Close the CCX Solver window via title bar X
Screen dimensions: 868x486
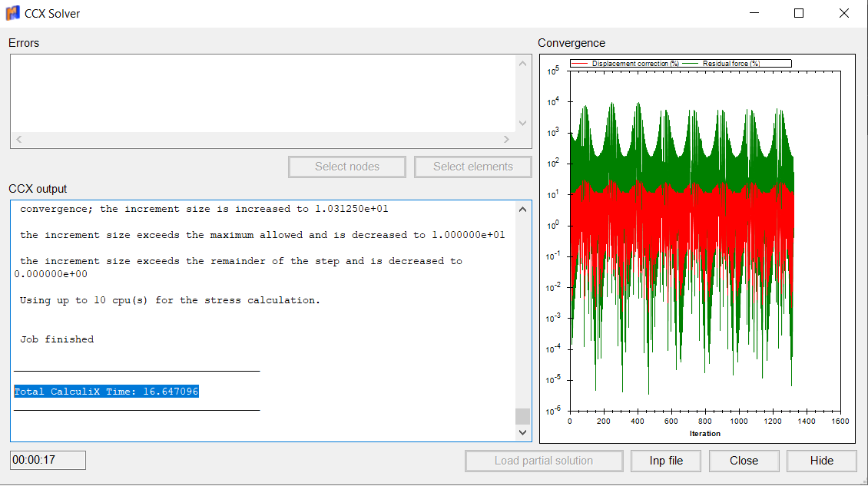[x=843, y=13]
